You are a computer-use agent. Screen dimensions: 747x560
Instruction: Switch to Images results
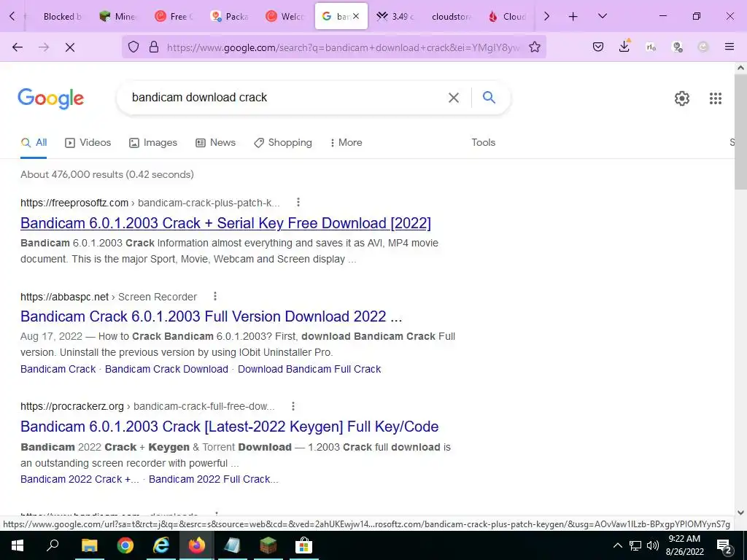click(x=153, y=142)
